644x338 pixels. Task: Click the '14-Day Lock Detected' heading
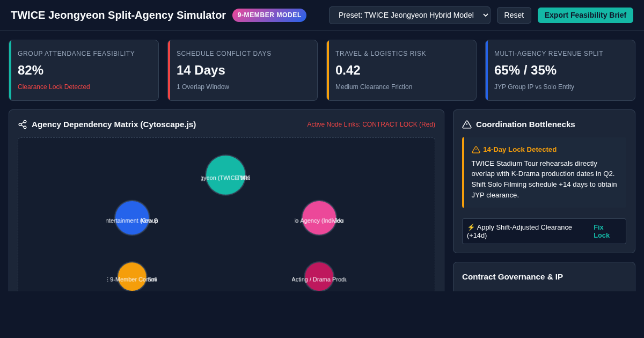[x=519, y=150]
